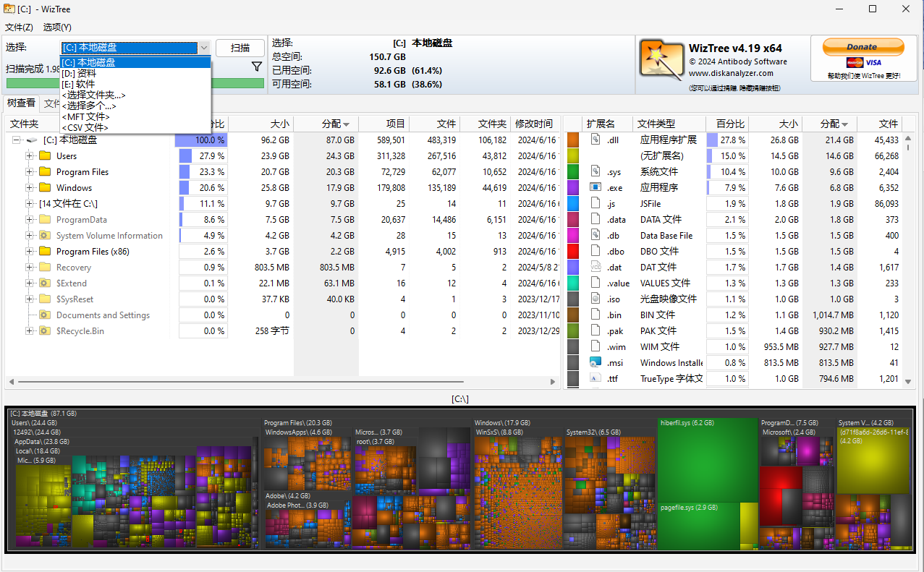Click the PayPal Donate button

[862, 48]
